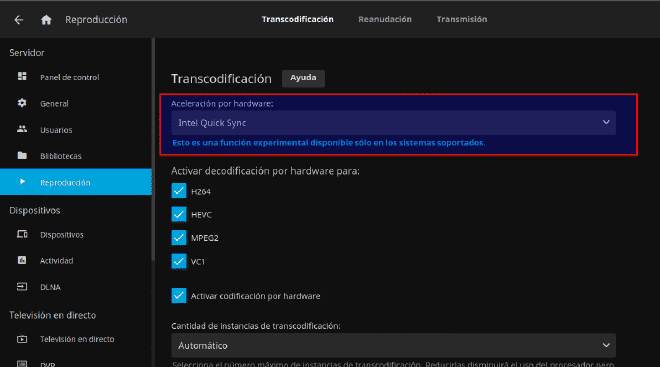Click the VC1 label text
Image resolution: width=660 pixels, height=367 pixels.
[198, 261]
